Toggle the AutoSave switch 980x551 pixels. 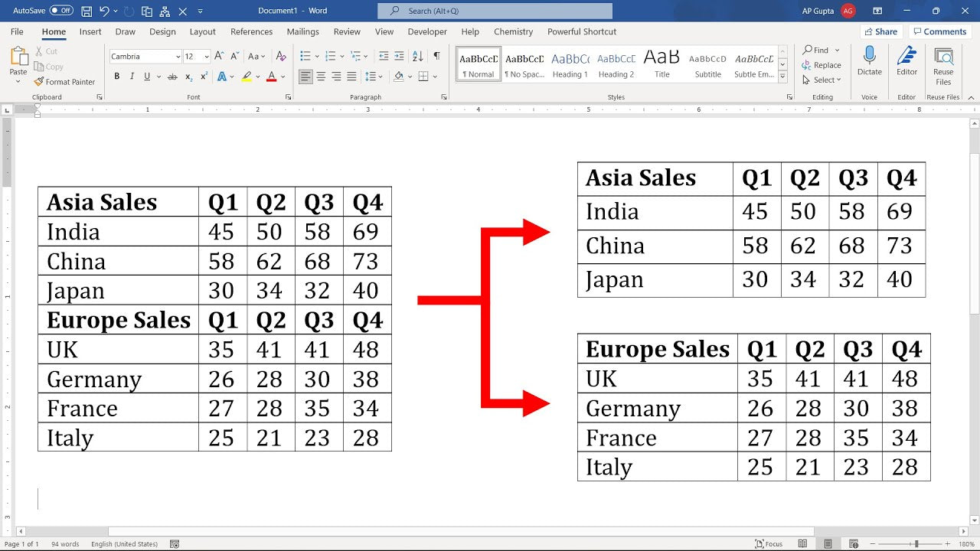click(x=61, y=11)
